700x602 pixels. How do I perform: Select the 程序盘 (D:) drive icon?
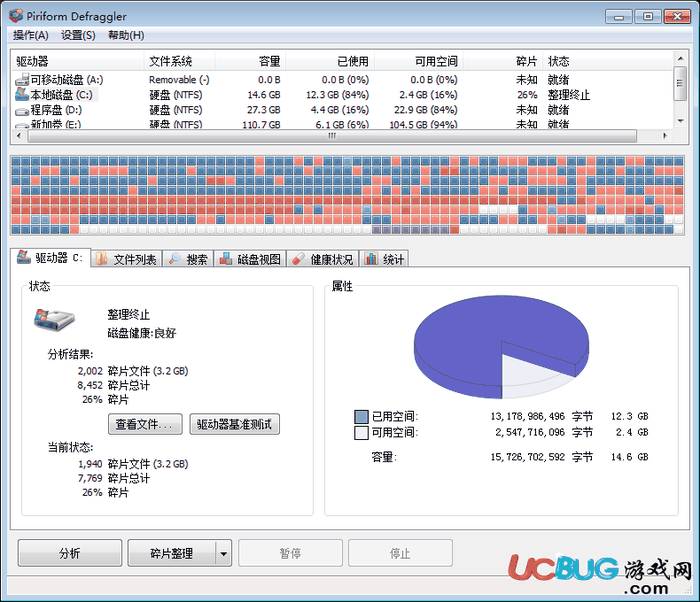click(22, 111)
